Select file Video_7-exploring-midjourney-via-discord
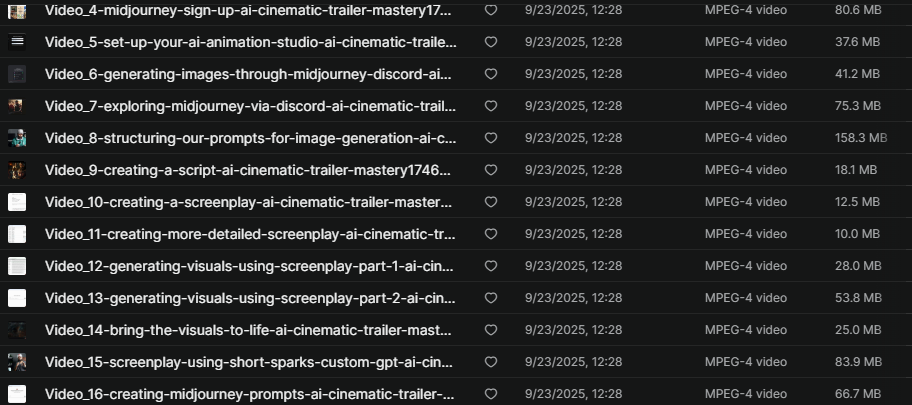The image size is (912, 405). point(251,106)
